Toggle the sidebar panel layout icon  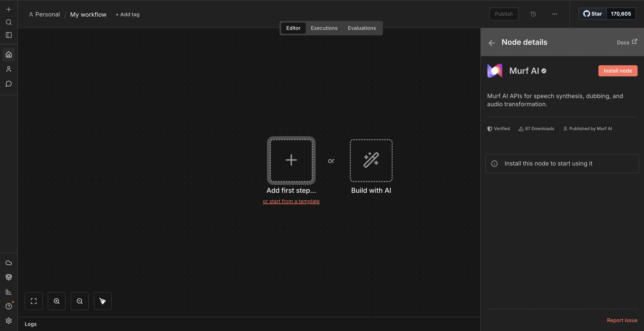(x=9, y=35)
